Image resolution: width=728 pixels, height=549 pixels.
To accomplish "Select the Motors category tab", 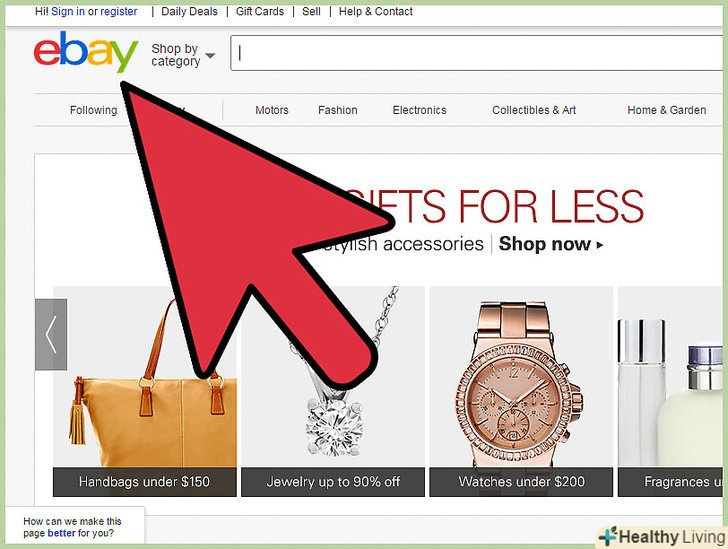I will point(272,110).
